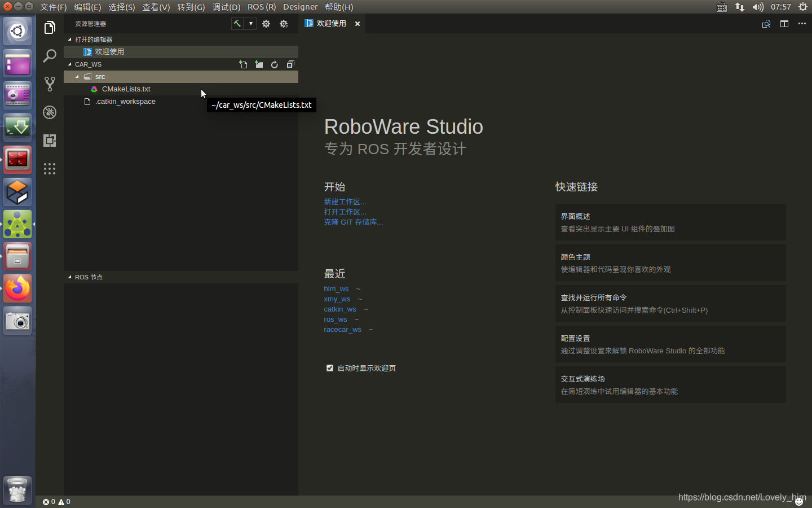Click the 打开工作区... link

pos(345,212)
